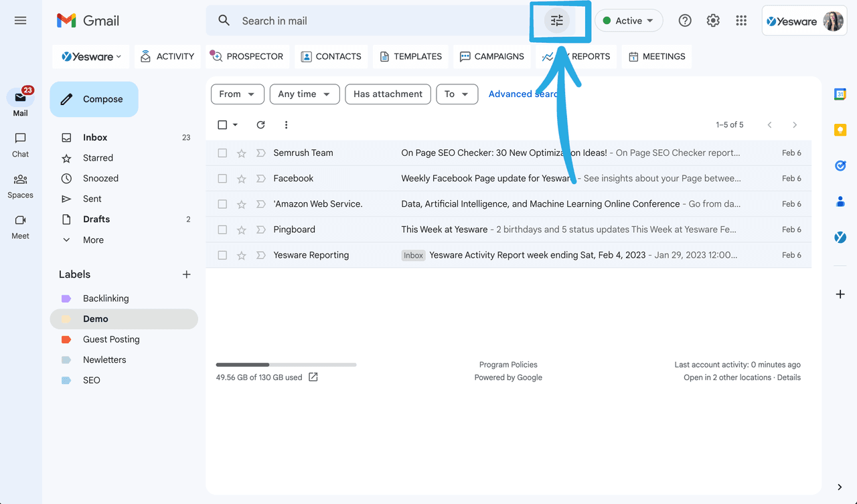Select the Pingboard email checkbox

[x=222, y=229]
